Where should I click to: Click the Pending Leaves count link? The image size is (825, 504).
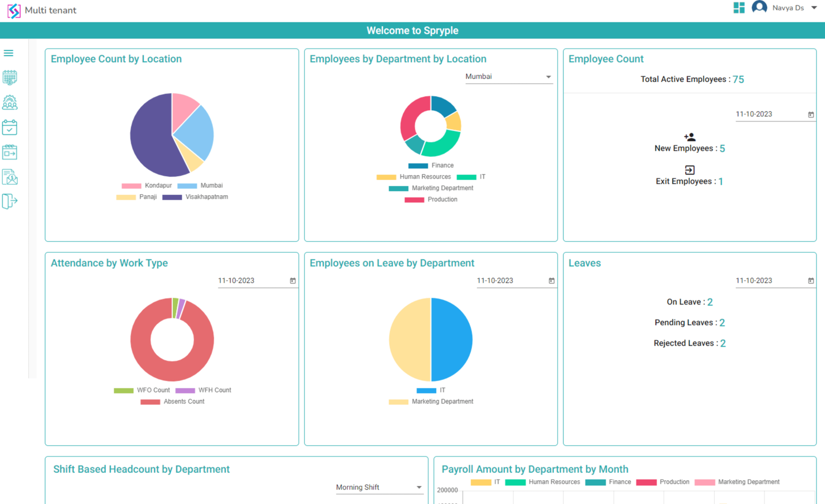pyautogui.click(x=722, y=322)
